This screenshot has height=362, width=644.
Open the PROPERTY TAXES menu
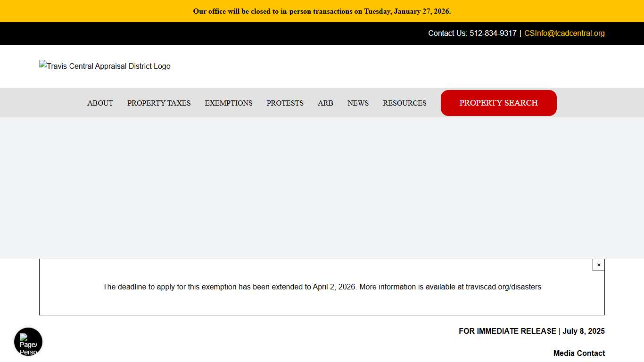pyautogui.click(x=159, y=103)
